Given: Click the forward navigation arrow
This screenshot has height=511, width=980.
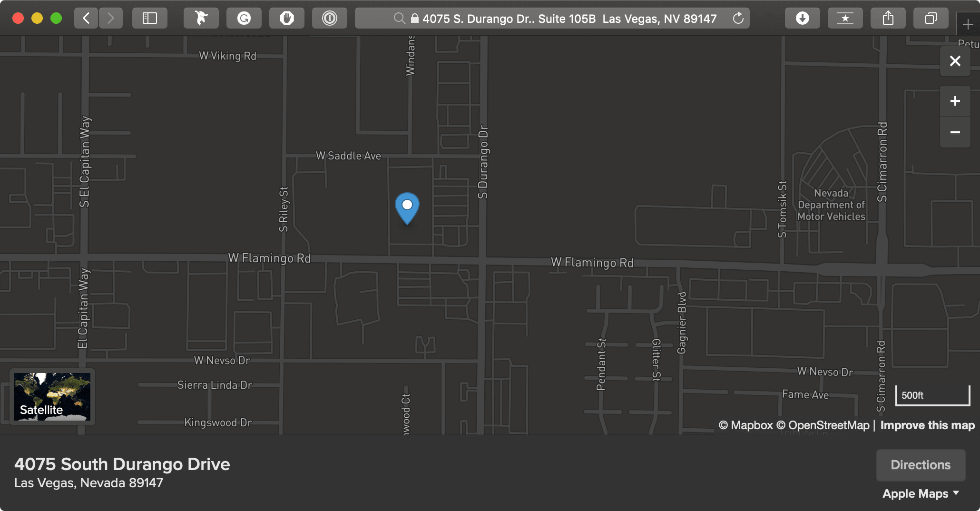Looking at the screenshot, I should 111,19.
